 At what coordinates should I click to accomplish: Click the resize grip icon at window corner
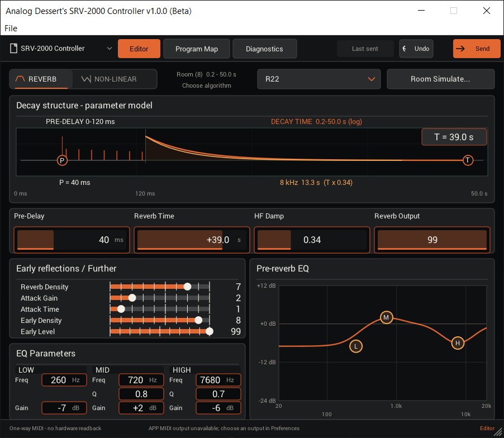(x=498, y=432)
